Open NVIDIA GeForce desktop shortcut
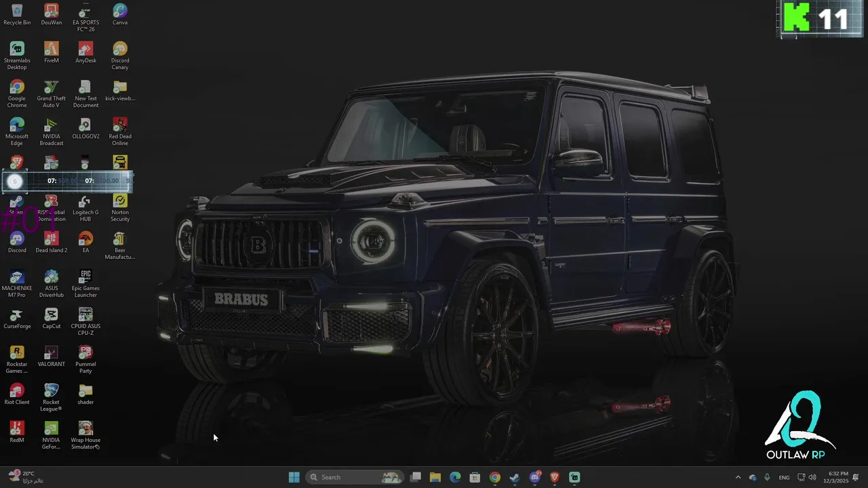The width and height of the screenshot is (868, 488). (x=52, y=435)
